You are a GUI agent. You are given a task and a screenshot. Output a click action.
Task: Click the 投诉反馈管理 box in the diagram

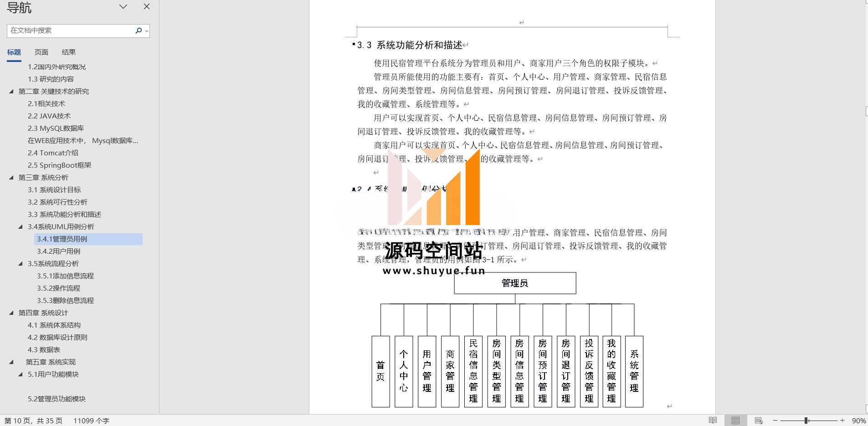coord(589,371)
